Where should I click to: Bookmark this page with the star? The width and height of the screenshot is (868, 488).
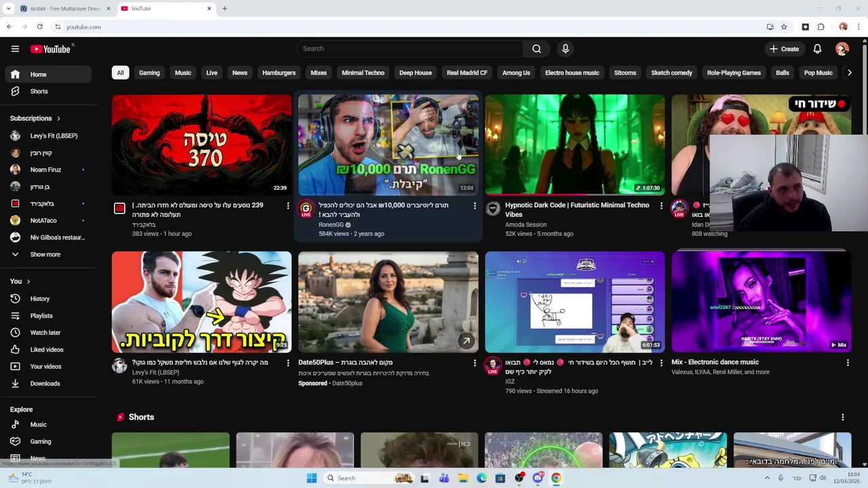click(x=784, y=27)
